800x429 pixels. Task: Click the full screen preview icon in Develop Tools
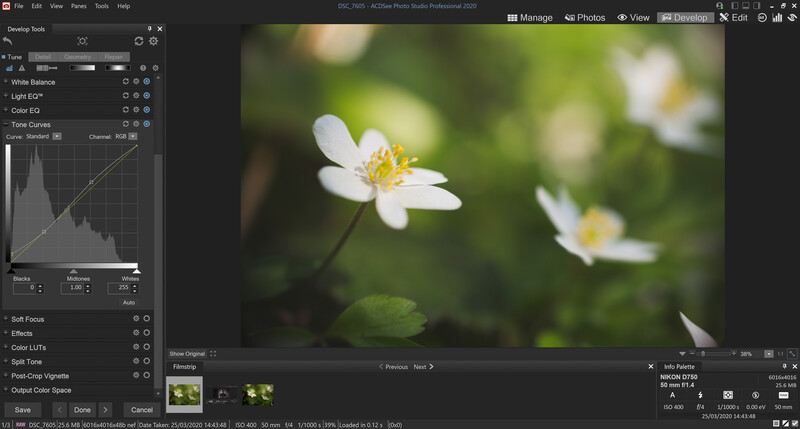click(x=82, y=41)
